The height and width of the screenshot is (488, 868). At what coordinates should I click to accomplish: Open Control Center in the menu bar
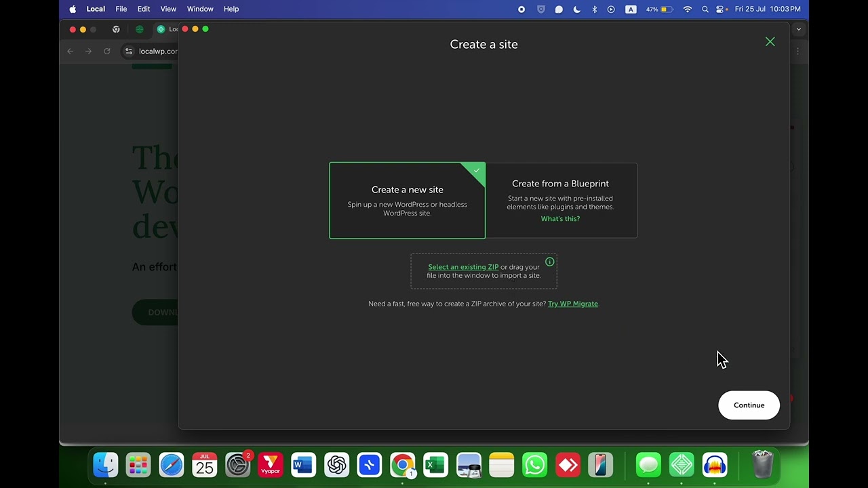pos(721,9)
